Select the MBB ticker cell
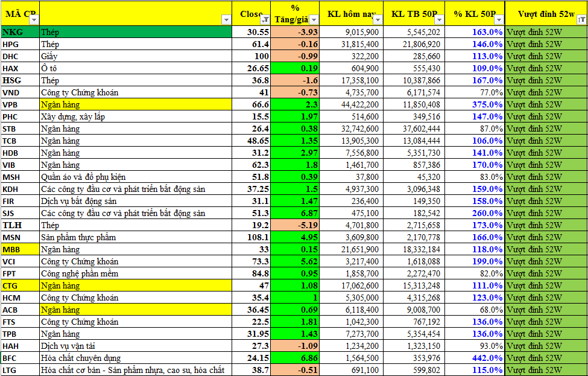Viewport: 588px width, 376px height. [x=19, y=249]
